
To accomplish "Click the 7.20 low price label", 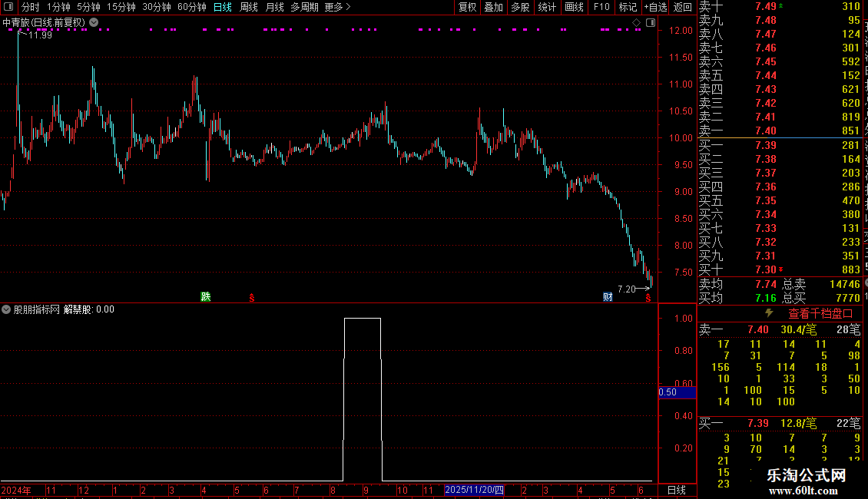I will [x=627, y=289].
